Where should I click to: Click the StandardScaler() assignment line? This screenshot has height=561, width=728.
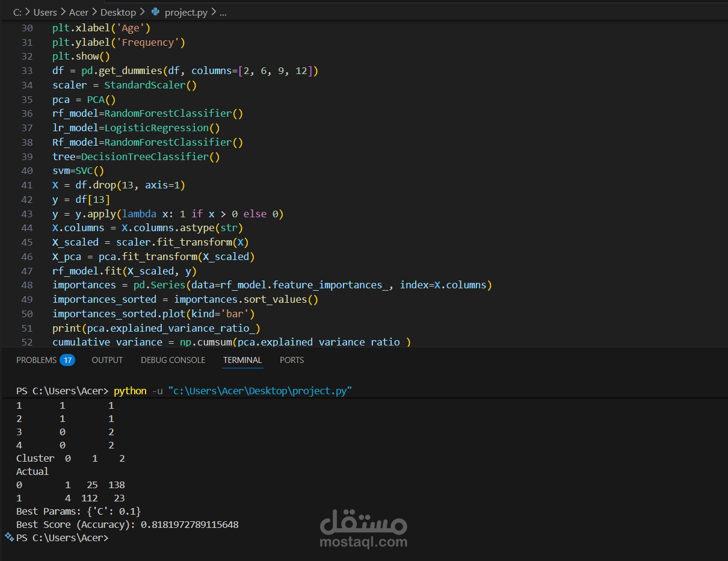pos(125,85)
